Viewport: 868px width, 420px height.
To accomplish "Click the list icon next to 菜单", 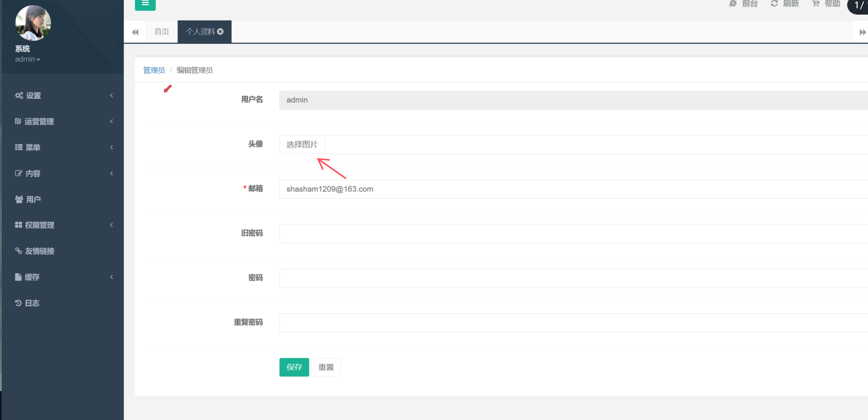I will pos(19,147).
